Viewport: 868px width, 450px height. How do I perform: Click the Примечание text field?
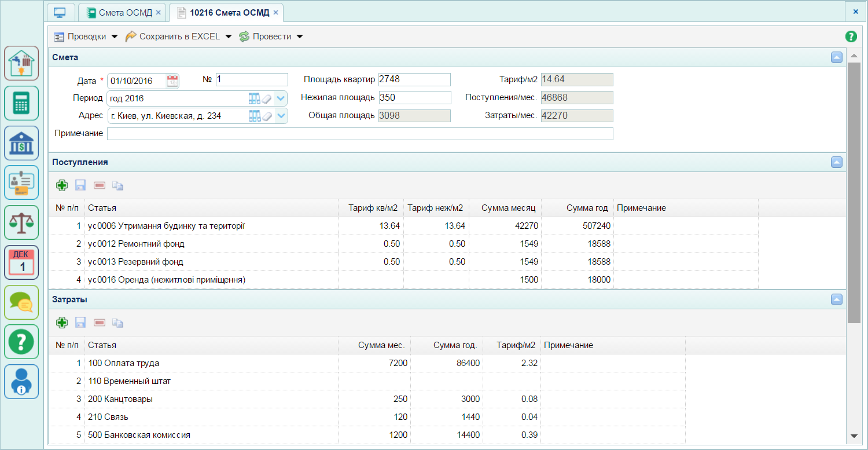pos(360,134)
